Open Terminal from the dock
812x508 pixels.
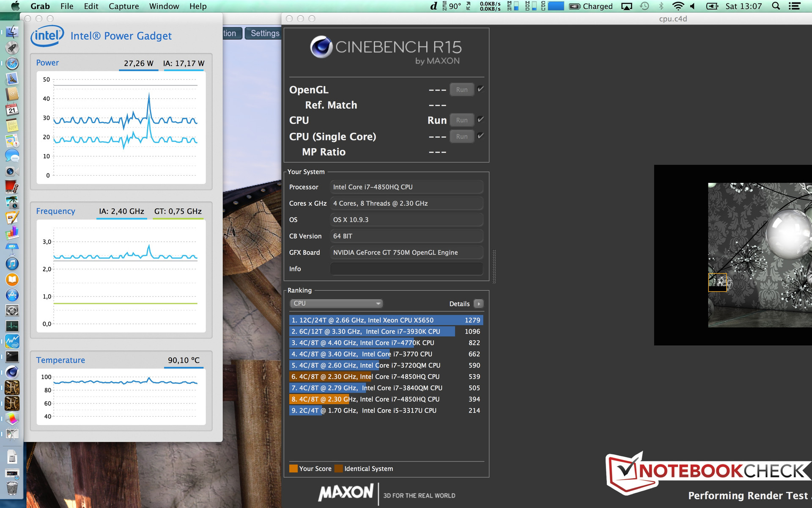tap(12, 357)
